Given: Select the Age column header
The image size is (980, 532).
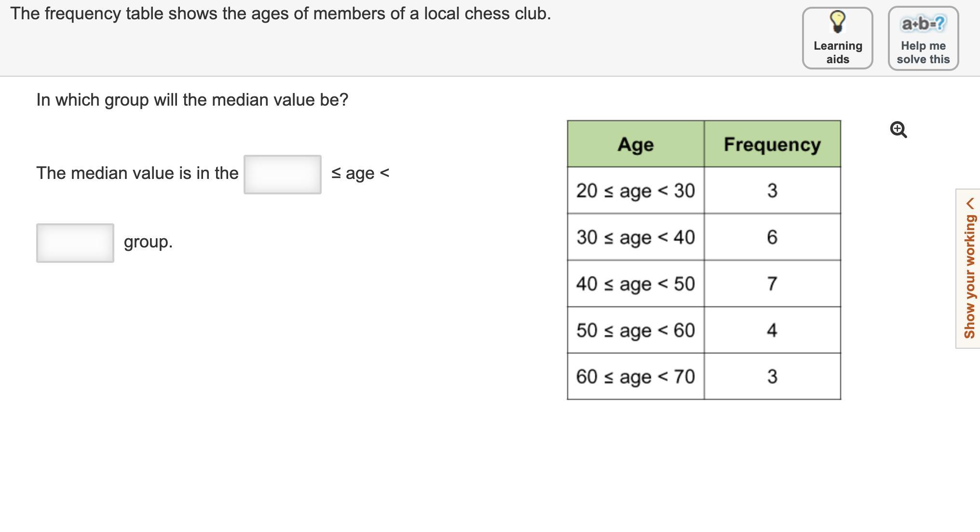Looking at the screenshot, I should [x=636, y=144].
